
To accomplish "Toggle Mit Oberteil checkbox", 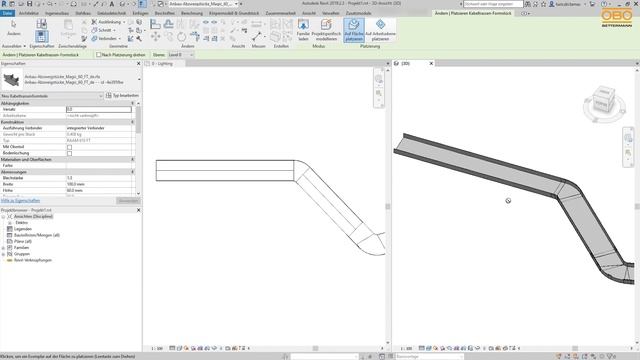I will (69, 147).
